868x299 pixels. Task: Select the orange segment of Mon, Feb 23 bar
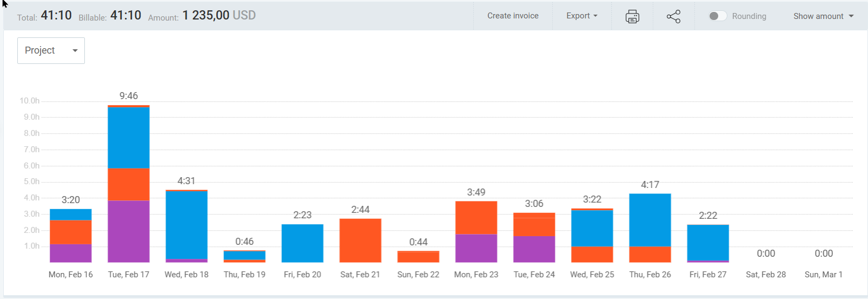tap(476, 218)
